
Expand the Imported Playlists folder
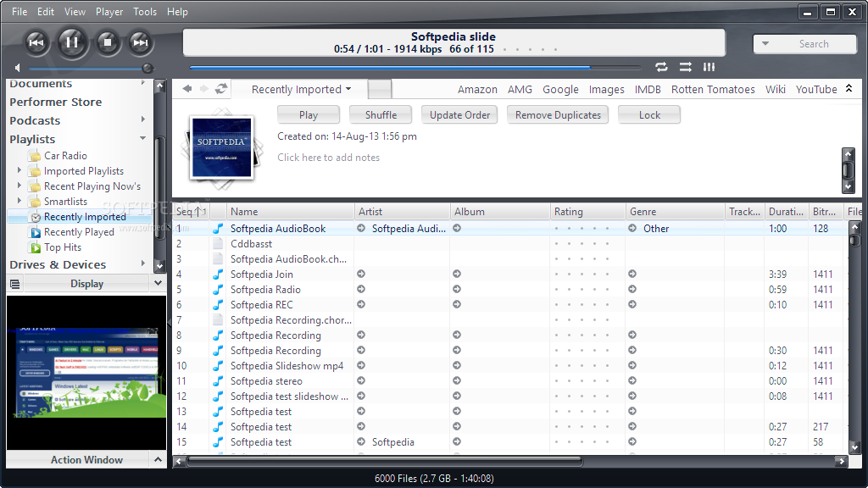19,169
